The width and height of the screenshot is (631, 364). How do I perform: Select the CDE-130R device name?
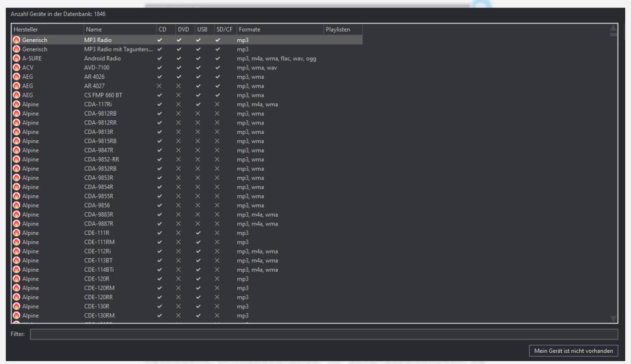coord(96,307)
